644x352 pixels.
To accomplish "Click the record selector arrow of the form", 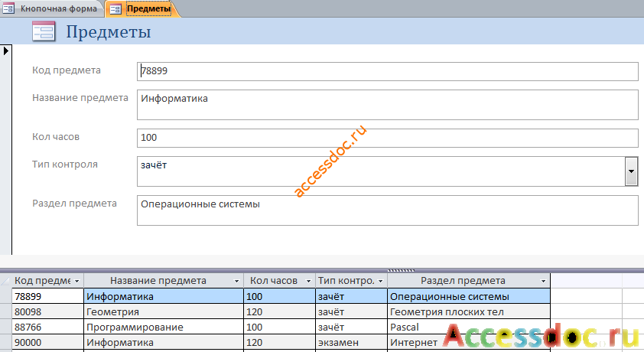I will pyautogui.click(x=6, y=51).
